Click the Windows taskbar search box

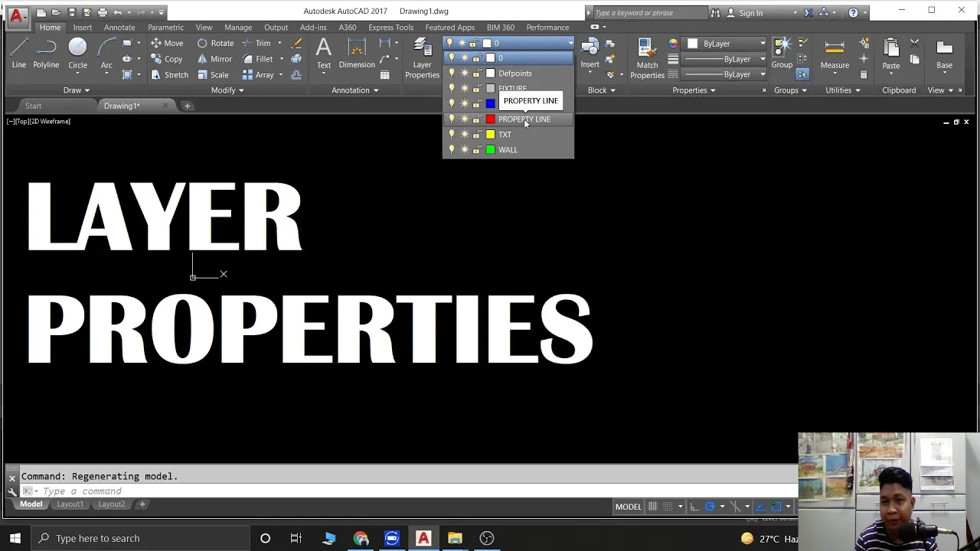coord(139,538)
